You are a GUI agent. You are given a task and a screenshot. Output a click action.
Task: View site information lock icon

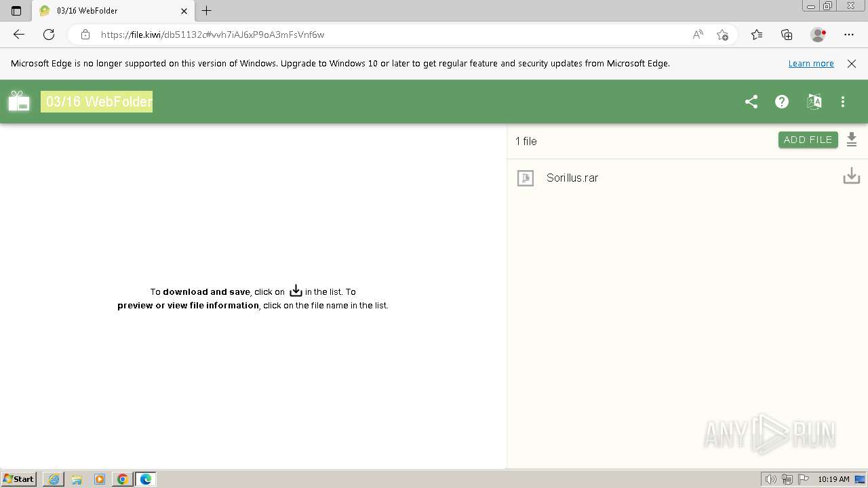(85, 35)
